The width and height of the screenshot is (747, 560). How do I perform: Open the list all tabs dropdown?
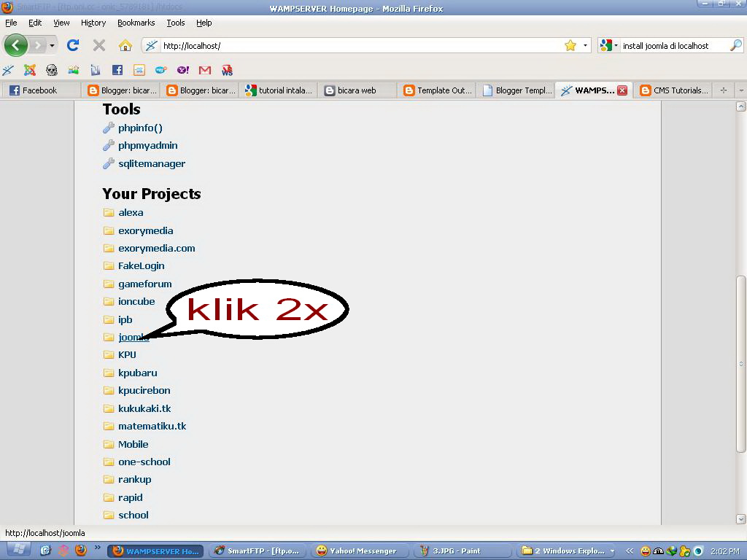pyautogui.click(x=741, y=90)
